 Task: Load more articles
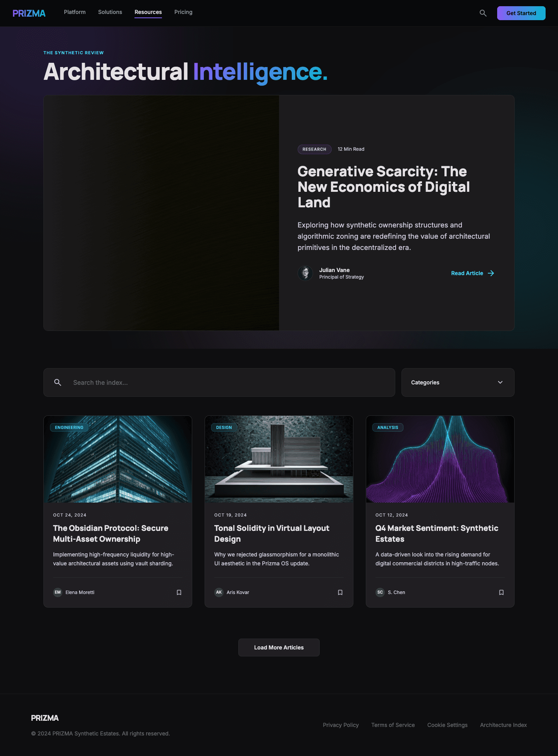pos(279,648)
